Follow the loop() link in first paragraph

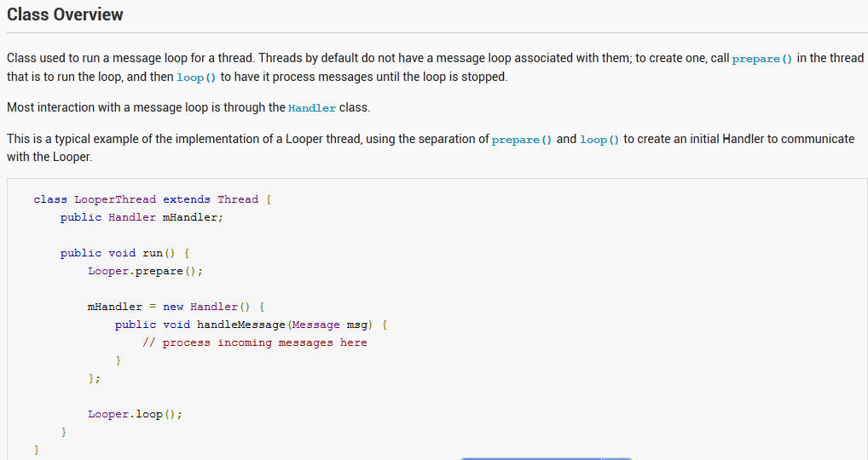pyautogui.click(x=196, y=78)
